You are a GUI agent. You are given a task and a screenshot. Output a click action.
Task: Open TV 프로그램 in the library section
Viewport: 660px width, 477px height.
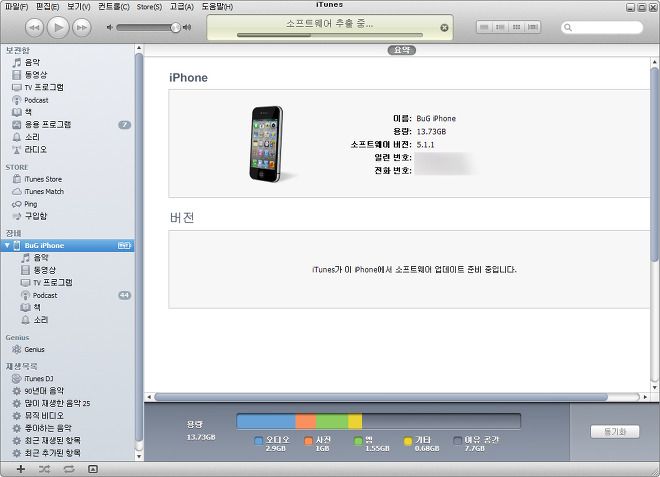(x=67, y=88)
